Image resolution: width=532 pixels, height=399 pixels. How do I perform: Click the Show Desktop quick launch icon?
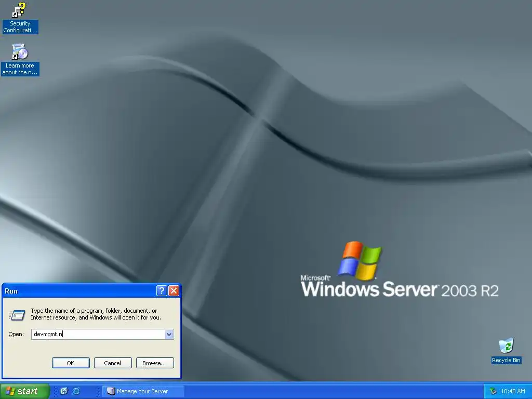click(64, 391)
